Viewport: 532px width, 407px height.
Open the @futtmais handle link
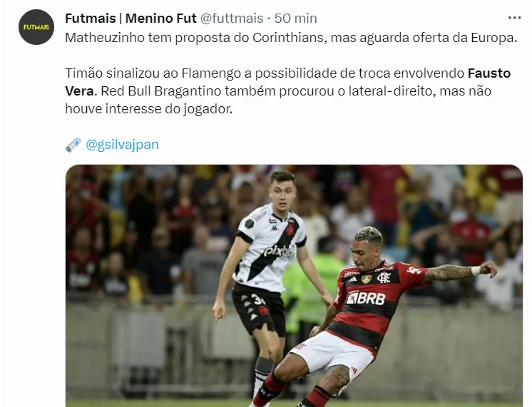click(x=232, y=19)
